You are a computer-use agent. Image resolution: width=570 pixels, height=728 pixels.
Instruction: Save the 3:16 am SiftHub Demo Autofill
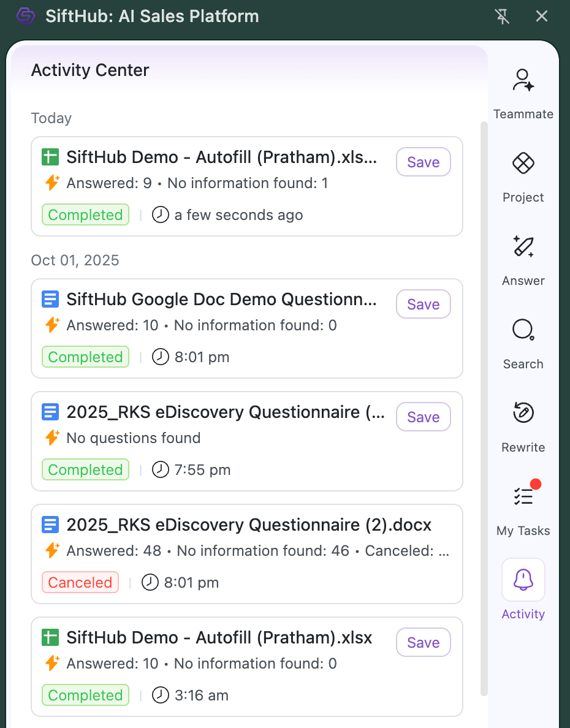click(x=423, y=643)
